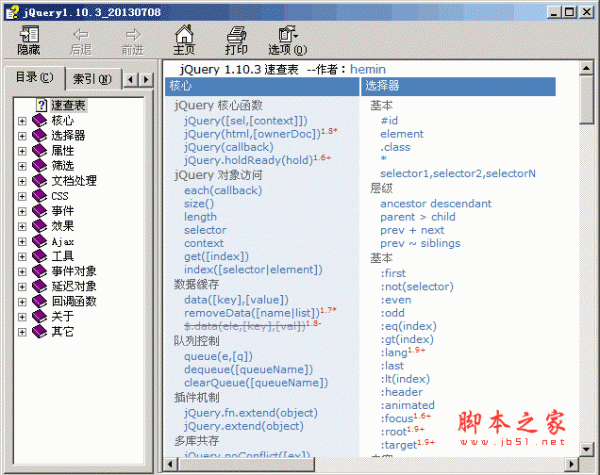Viewport: 600px width, 475px height.
Task: Click the purple book icon beside 文档处理
Action: click(x=39, y=181)
